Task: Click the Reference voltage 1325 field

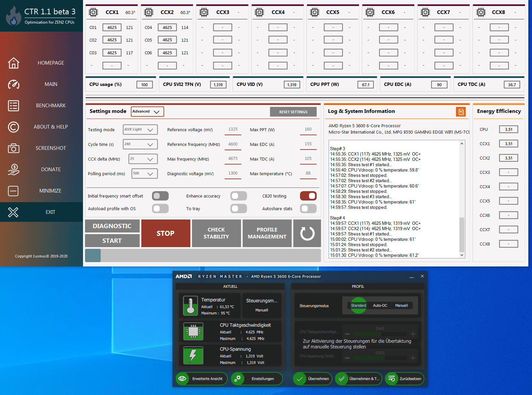Action: (x=233, y=130)
